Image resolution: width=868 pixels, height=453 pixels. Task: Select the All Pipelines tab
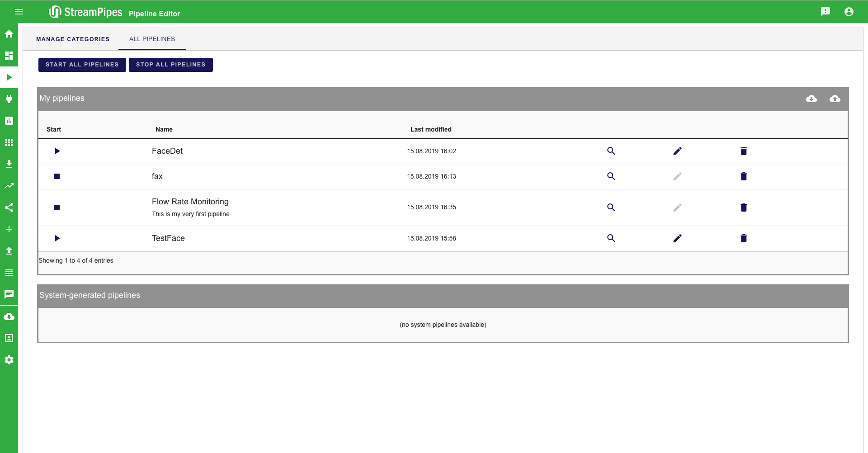coord(152,39)
